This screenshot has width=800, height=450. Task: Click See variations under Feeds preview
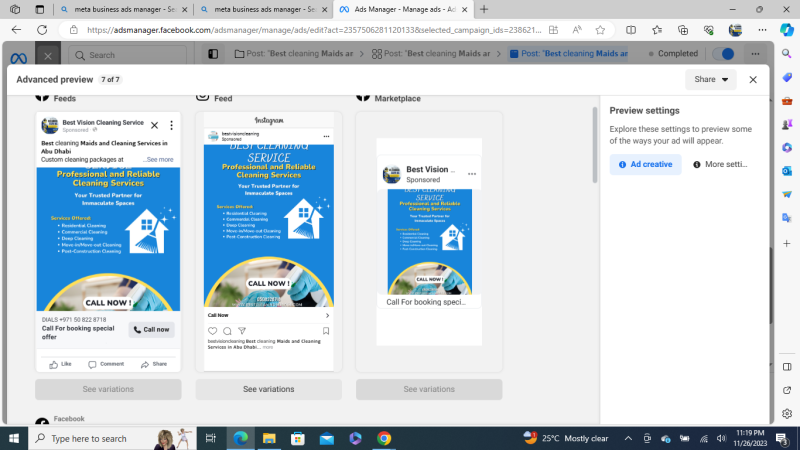click(108, 389)
